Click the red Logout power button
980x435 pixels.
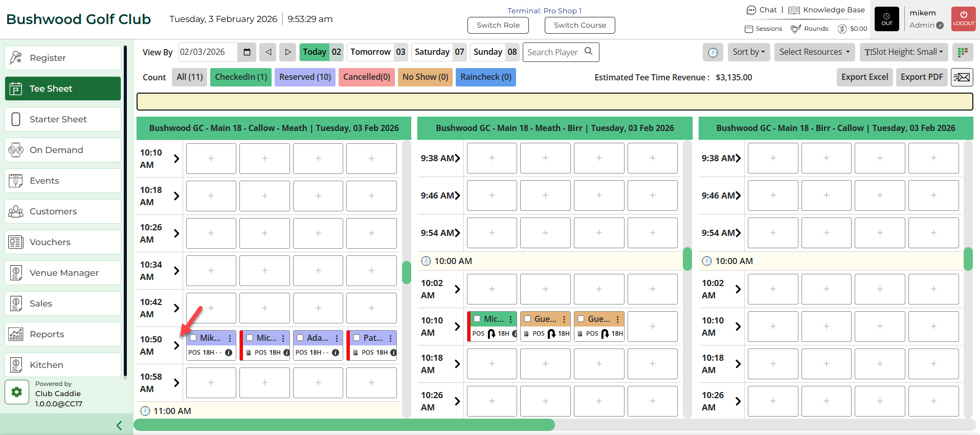pos(964,19)
